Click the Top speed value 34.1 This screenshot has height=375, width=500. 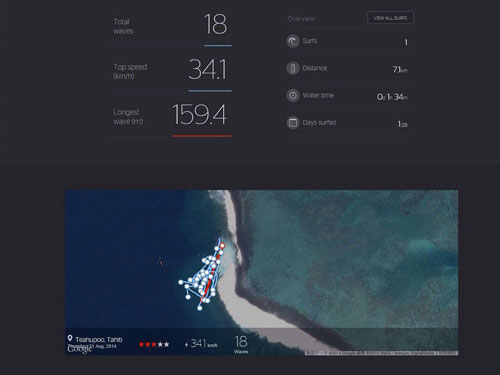[x=207, y=70]
